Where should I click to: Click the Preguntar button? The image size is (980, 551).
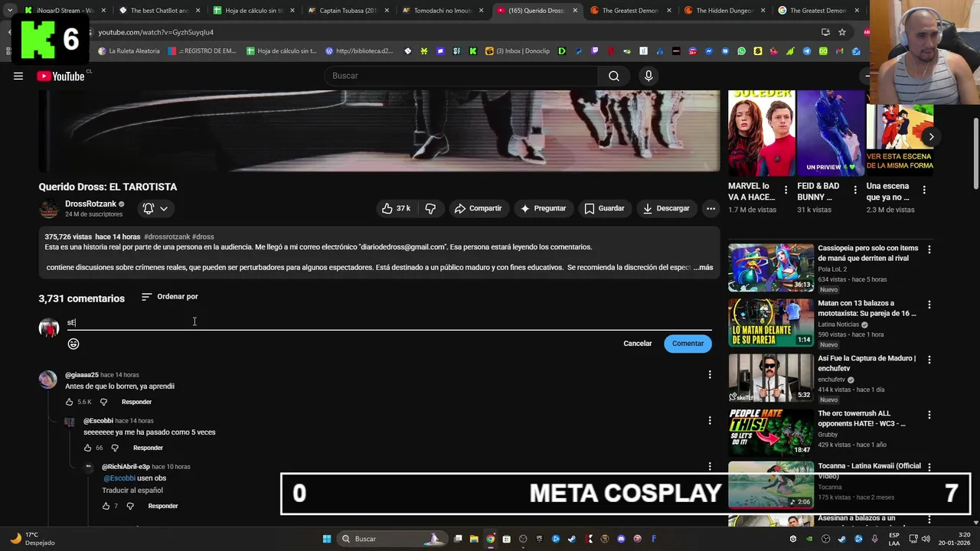tap(543, 208)
